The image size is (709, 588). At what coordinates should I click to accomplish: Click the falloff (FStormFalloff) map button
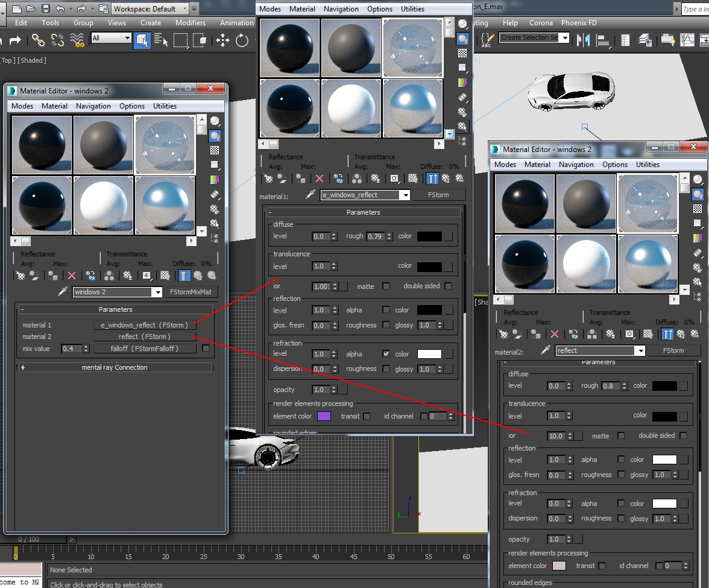144,349
